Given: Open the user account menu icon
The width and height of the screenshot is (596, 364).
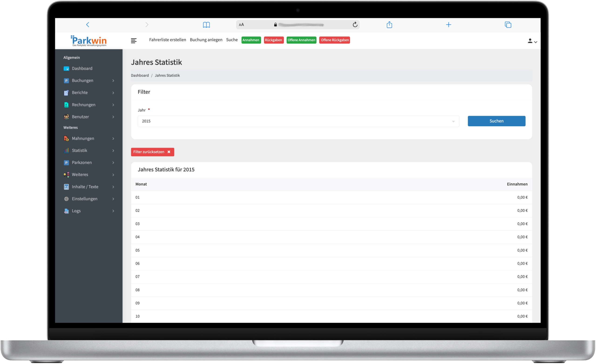Looking at the screenshot, I should click(x=532, y=41).
